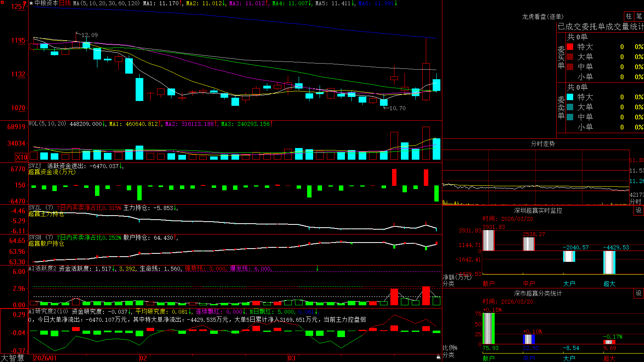Click the SVZL indicator name
The width and height of the screenshot is (644, 362).
[35, 208]
